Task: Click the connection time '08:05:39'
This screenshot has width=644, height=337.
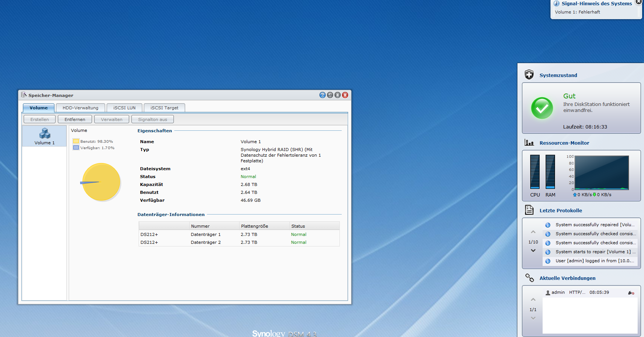Action: pos(599,292)
